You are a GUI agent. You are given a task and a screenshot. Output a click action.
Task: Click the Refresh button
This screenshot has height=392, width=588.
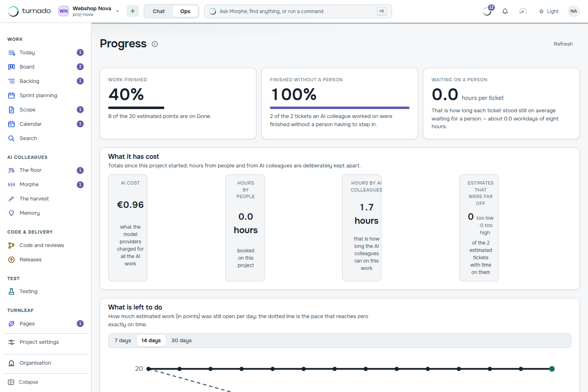tap(563, 44)
